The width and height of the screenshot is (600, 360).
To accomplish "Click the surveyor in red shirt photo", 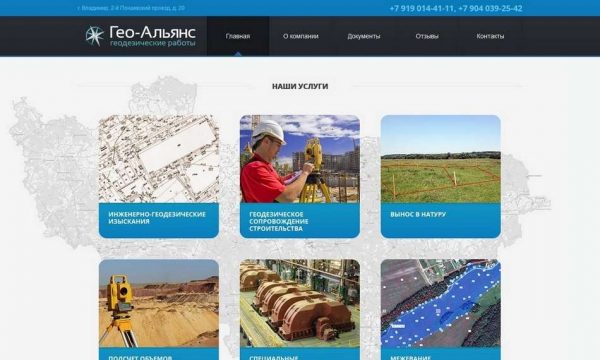I will click(300, 159).
